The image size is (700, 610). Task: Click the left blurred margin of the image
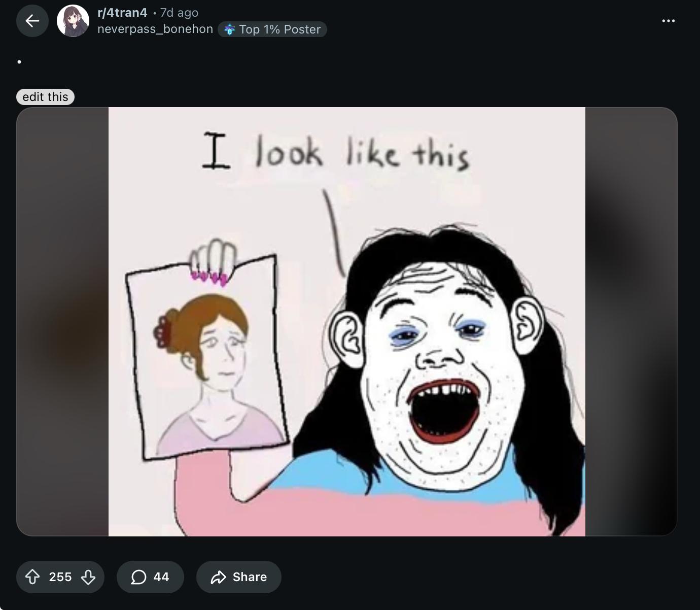(62, 322)
